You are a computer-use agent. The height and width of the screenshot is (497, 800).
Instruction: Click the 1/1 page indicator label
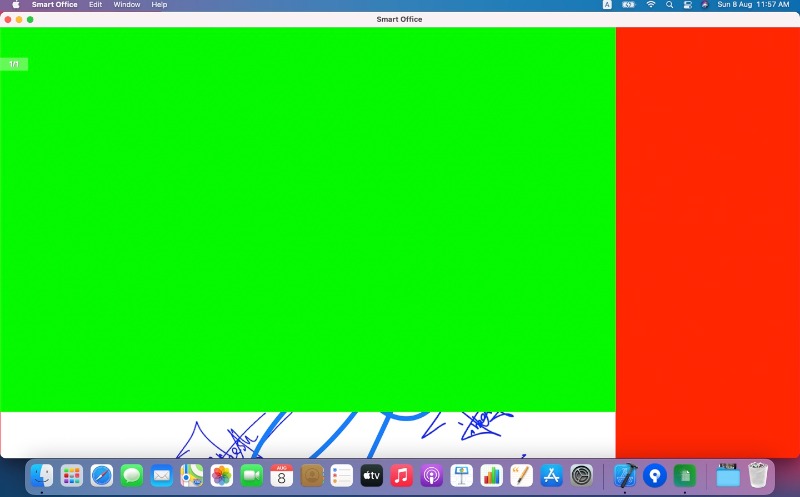point(14,64)
